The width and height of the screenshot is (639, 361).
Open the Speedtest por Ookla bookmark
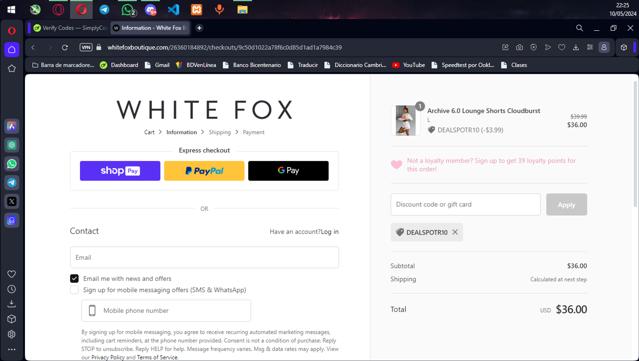[x=463, y=65]
